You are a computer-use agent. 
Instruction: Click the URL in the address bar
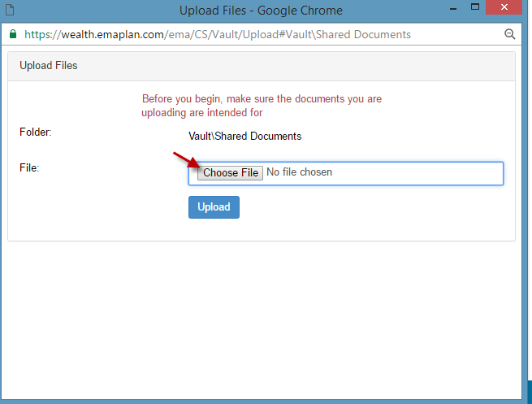pyautogui.click(x=218, y=34)
